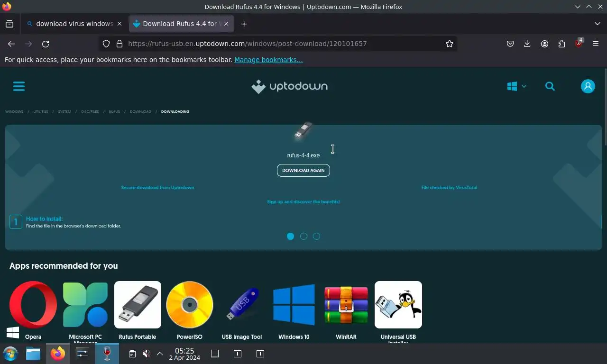Screen dimensions: 607x364
Task: Click the DOWNLOAD breadcrumb
Action: [x=140, y=112]
